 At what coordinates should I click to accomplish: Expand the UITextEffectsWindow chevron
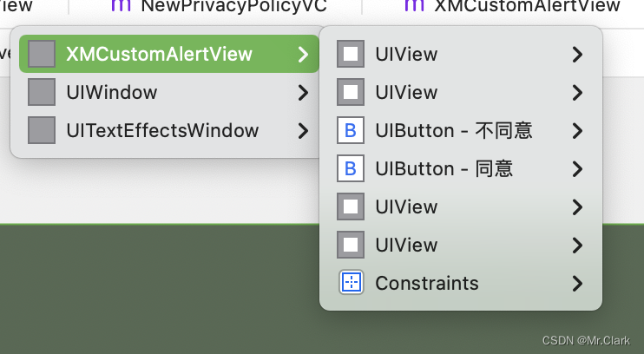pyautogui.click(x=302, y=131)
